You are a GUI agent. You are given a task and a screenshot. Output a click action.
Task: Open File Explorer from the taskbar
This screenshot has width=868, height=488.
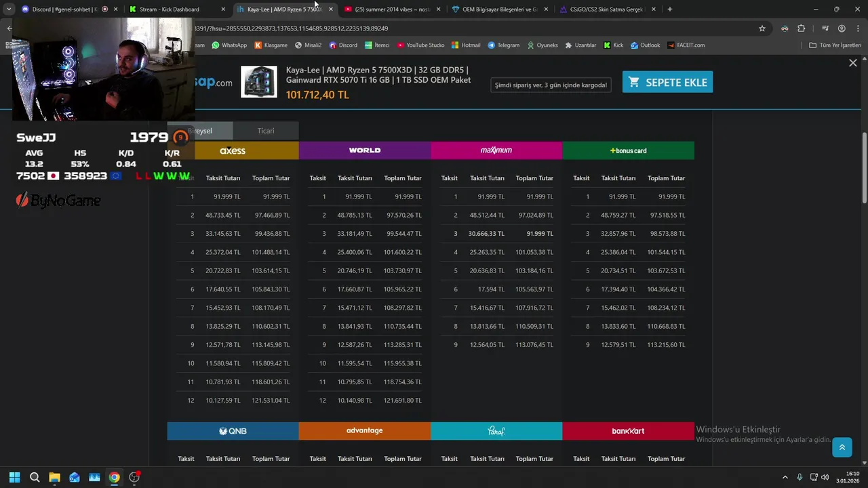click(54, 477)
